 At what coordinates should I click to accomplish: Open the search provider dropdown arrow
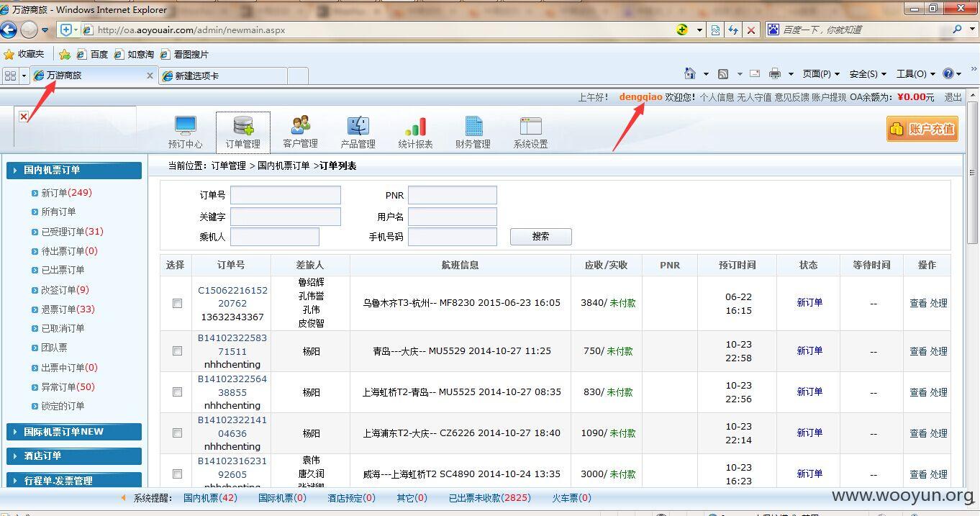[x=971, y=30]
